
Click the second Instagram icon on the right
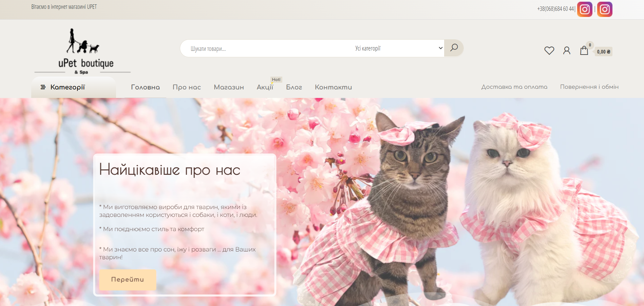point(605,9)
